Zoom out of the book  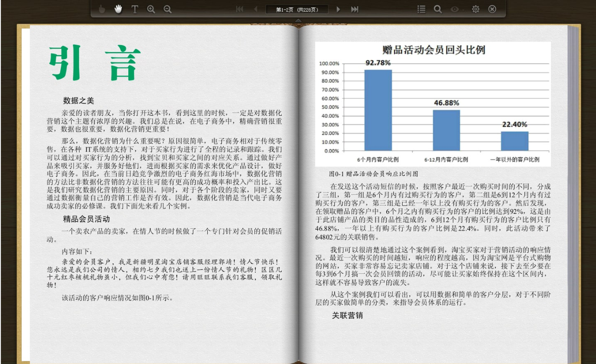pyautogui.click(x=167, y=9)
